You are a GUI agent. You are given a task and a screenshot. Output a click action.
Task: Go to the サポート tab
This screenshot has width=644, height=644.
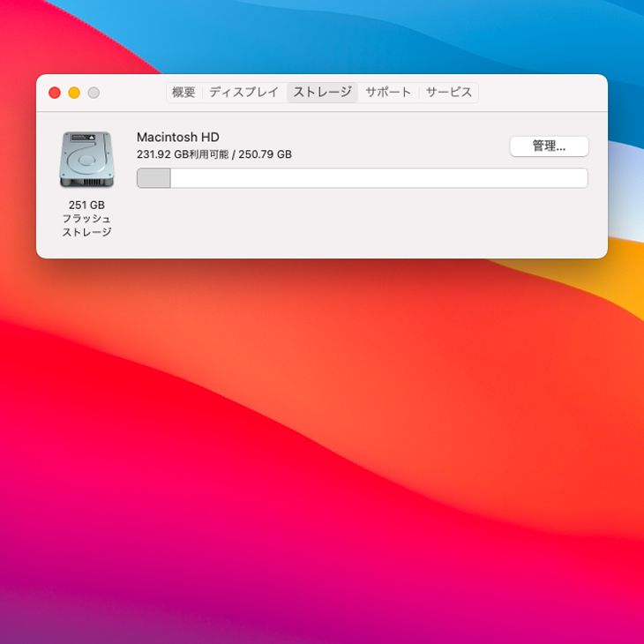tap(388, 93)
